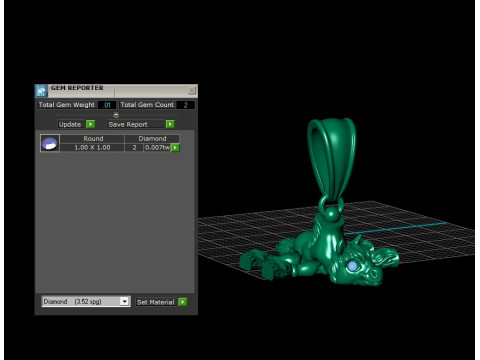Click the green arrow next to Set Material
Viewport: 480px width, 360px height.
[x=182, y=302]
